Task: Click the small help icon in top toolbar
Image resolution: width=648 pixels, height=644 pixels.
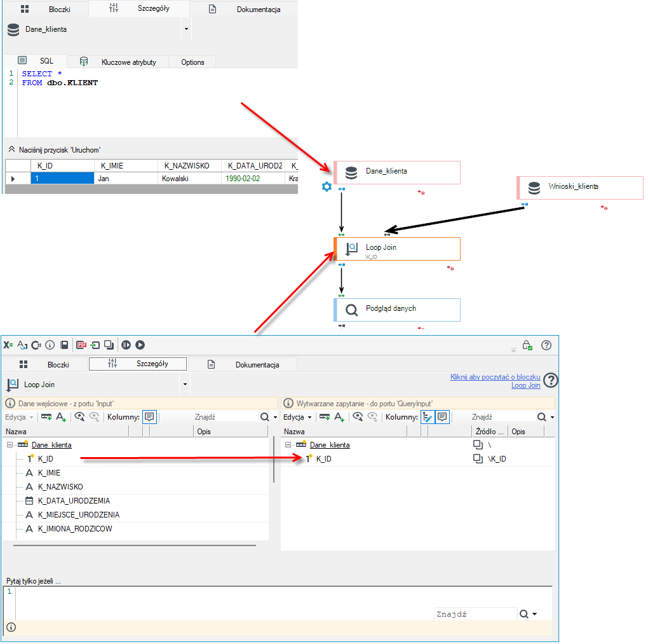Action: (546, 345)
